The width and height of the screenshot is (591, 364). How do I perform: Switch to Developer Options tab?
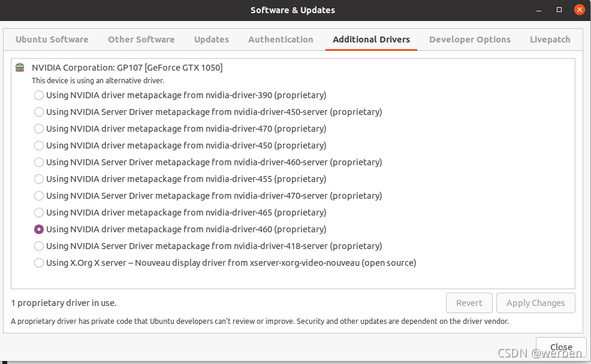point(470,40)
